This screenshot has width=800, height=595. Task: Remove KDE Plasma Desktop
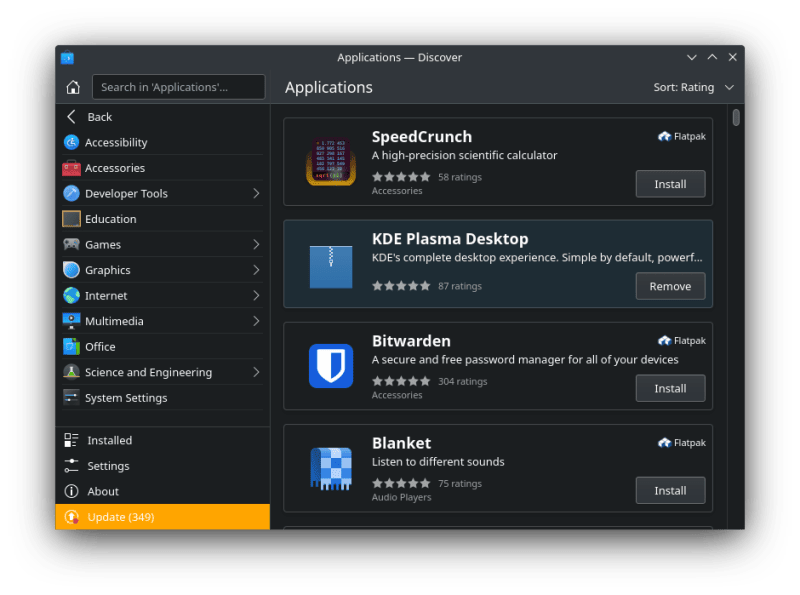click(x=670, y=286)
